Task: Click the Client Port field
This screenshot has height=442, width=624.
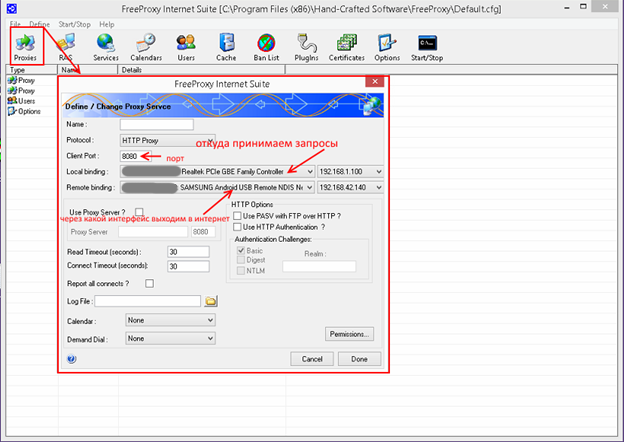Action: coord(135,156)
